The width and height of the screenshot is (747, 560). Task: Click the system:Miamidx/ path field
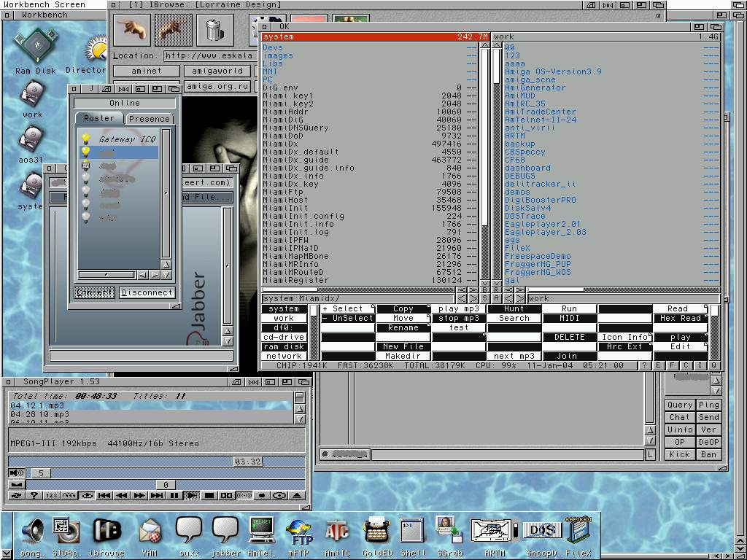(357, 298)
